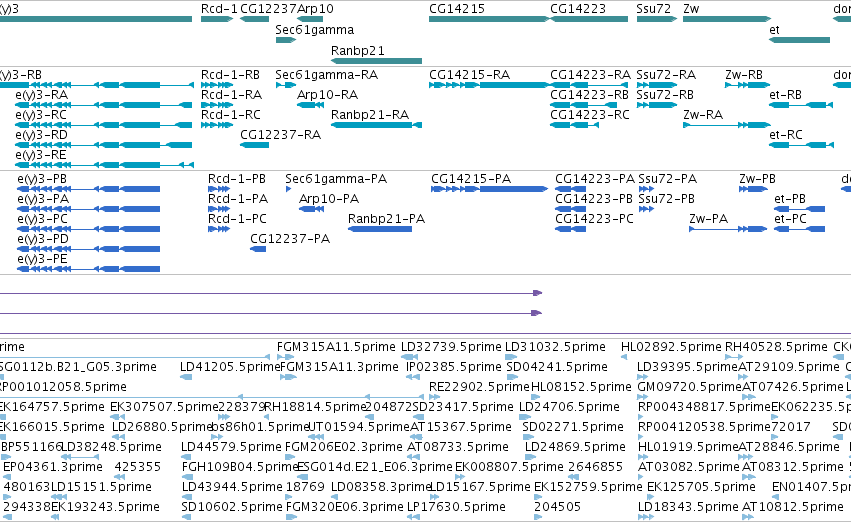Screen dimensions: 851x522
Task: Select the Rcd-1-RB transcript label
Action: tap(230, 74)
